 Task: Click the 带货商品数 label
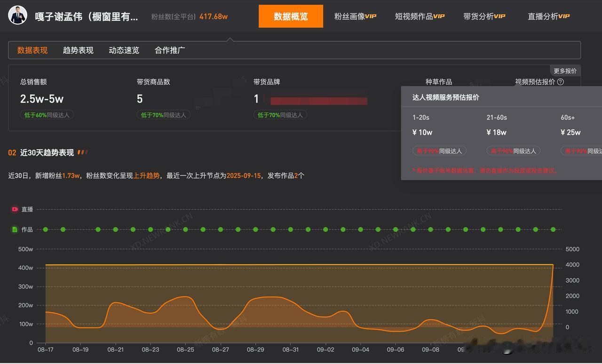(x=153, y=82)
